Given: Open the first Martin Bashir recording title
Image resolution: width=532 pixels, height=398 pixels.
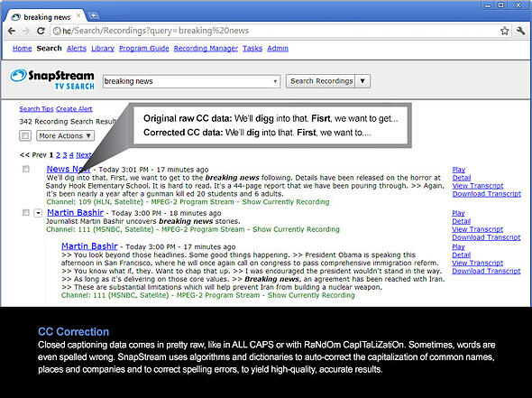Looking at the screenshot, I should coord(76,213).
